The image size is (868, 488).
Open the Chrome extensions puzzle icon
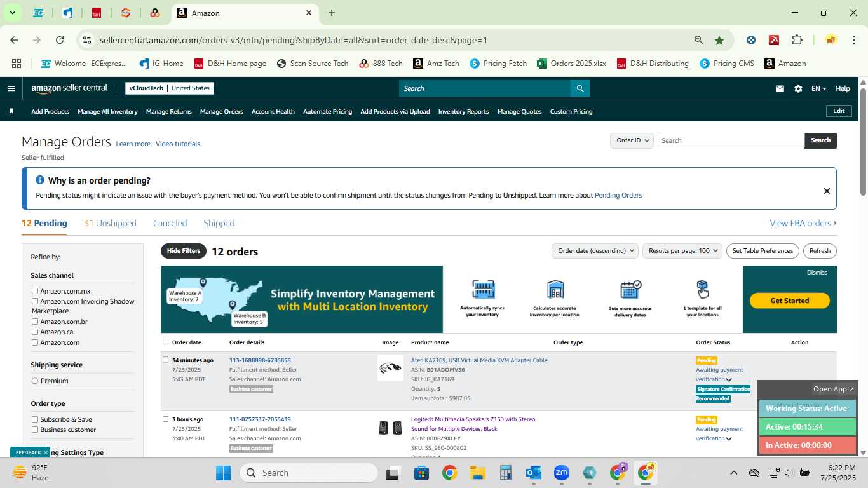point(797,40)
